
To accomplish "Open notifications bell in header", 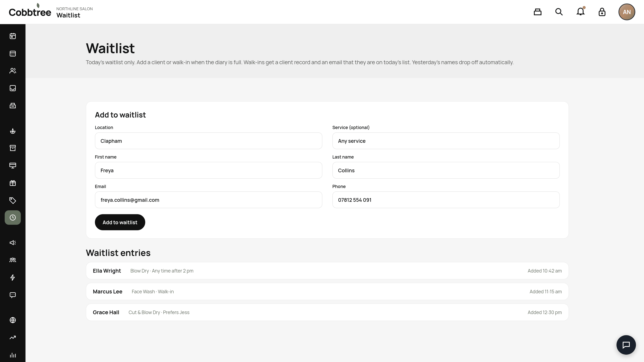I will [580, 12].
